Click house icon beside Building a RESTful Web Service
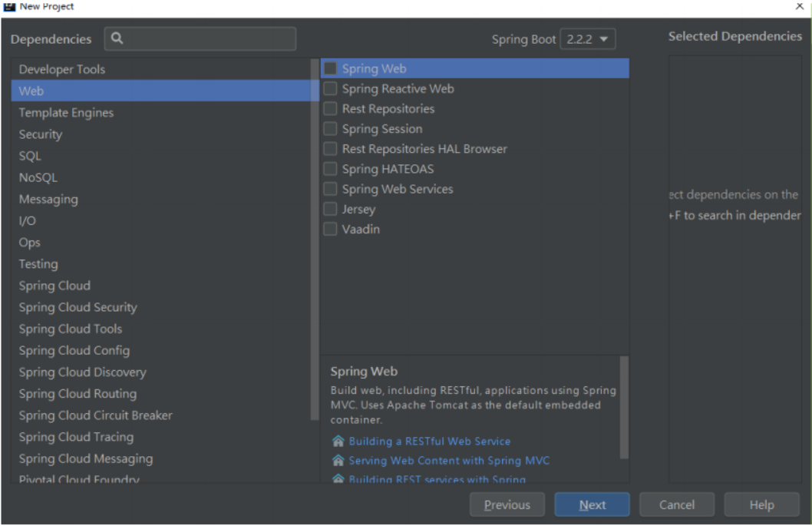Viewport: 812px width, 526px height. 338,441
